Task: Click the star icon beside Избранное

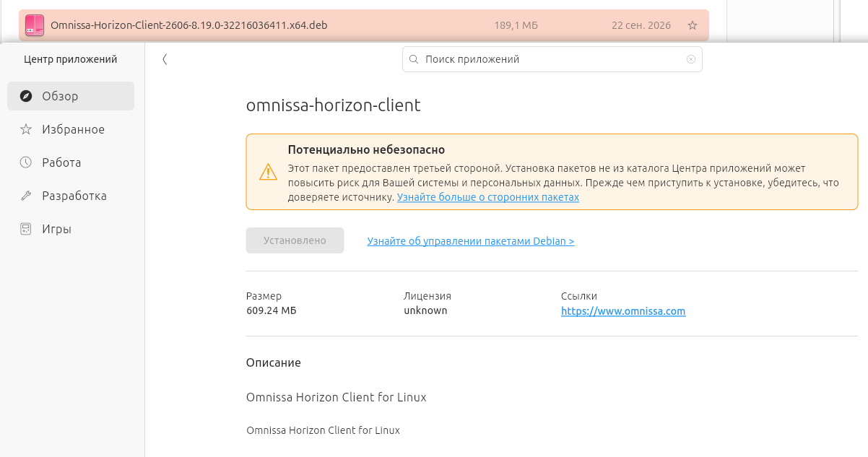Action: point(26,129)
